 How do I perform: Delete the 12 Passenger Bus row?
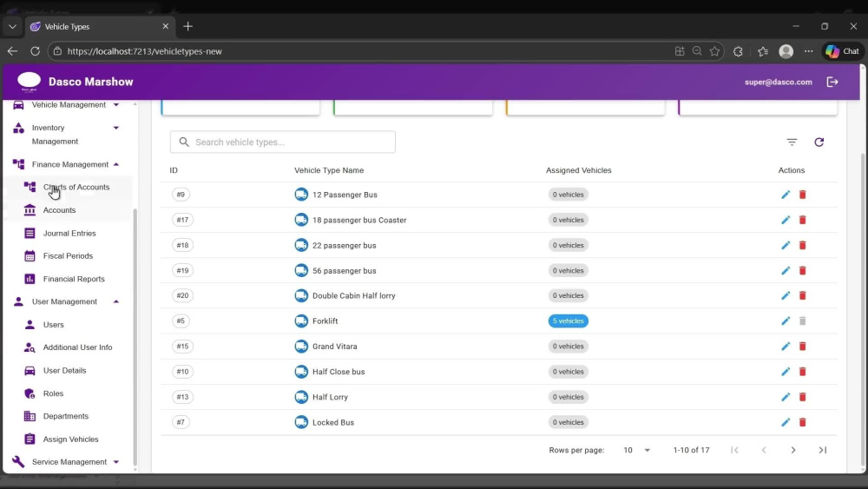[x=803, y=195]
